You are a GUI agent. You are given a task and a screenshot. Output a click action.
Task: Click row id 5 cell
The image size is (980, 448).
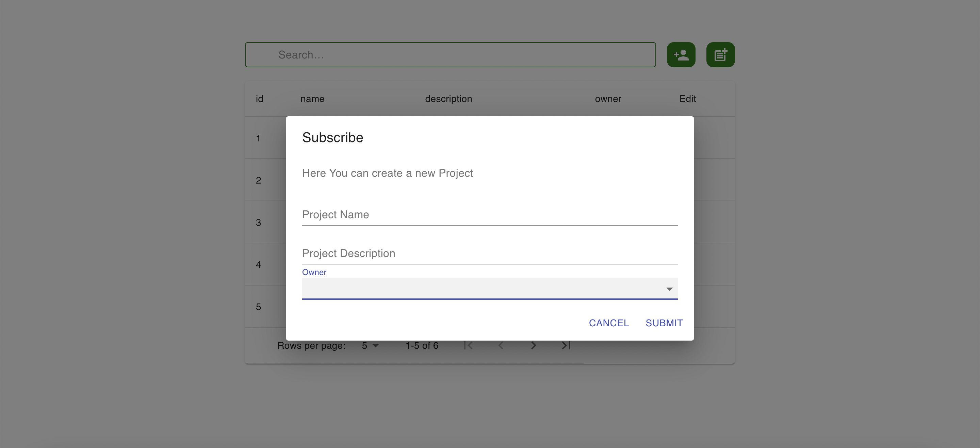click(258, 307)
